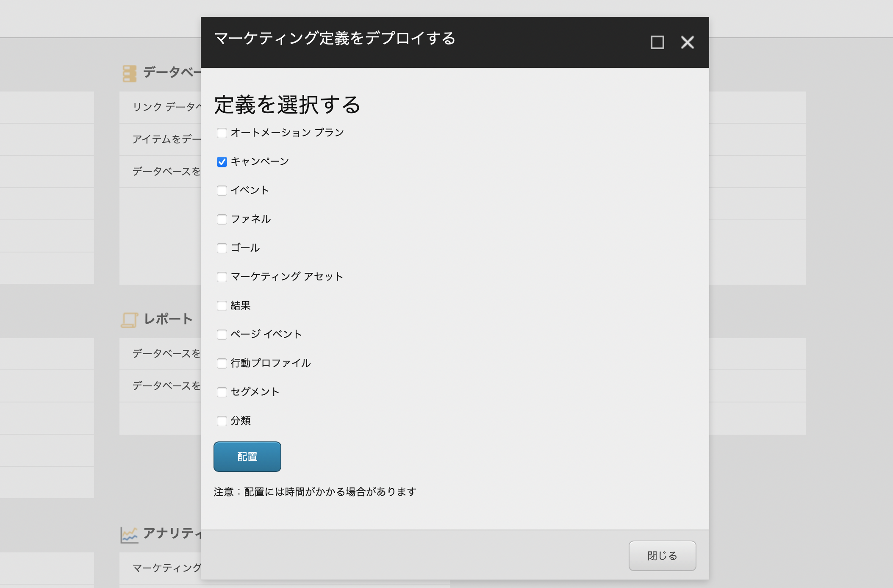Enable マーケティング アセット checkbox

point(222,277)
